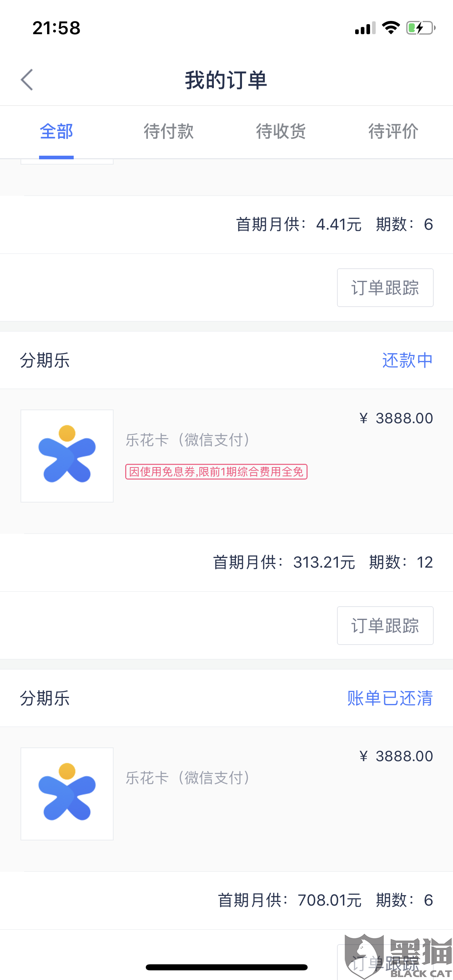Tap the 首期月供 313.21元 installment row
The width and height of the screenshot is (453, 980).
coord(323,562)
